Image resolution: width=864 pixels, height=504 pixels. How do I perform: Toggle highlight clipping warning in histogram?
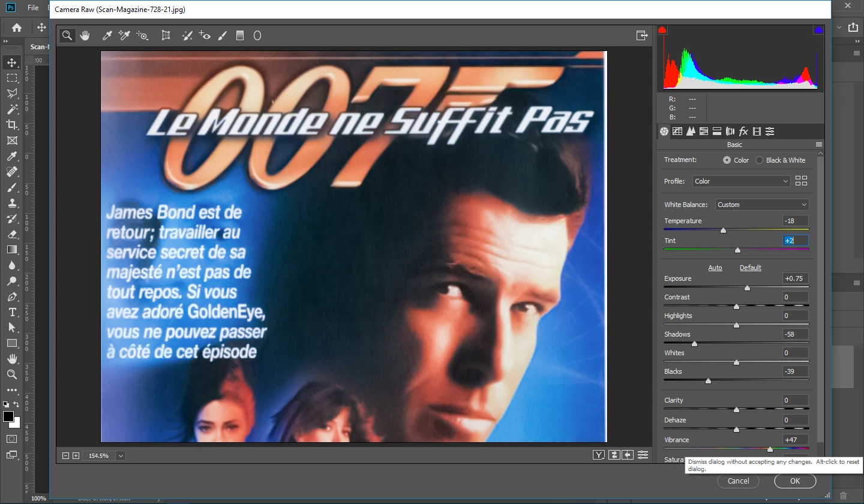[818, 30]
